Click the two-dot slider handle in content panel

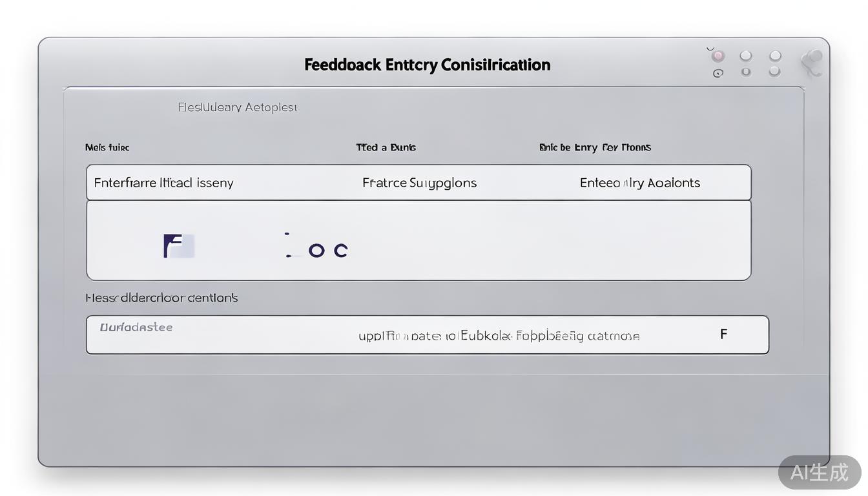click(287, 245)
